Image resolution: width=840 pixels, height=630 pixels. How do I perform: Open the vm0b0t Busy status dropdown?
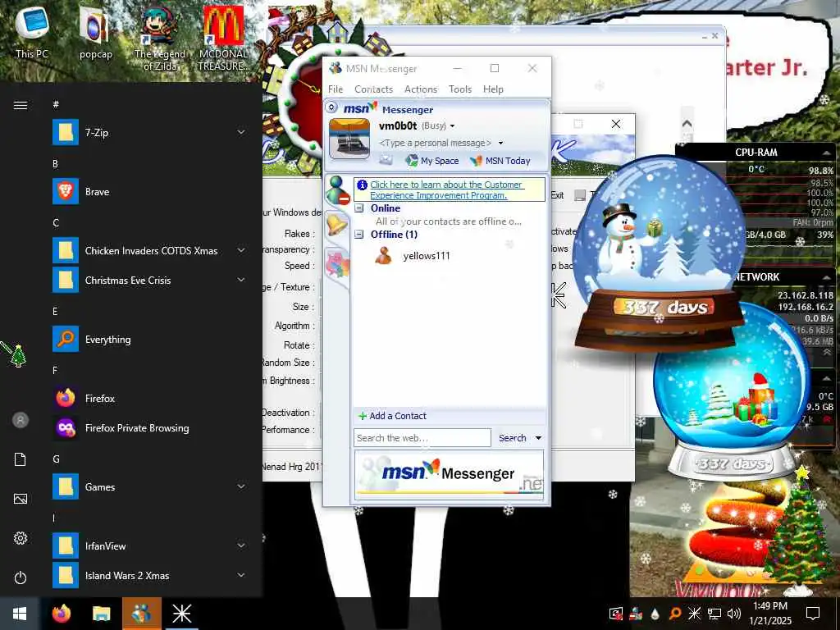pyautogui.click(x=452, y=126)
